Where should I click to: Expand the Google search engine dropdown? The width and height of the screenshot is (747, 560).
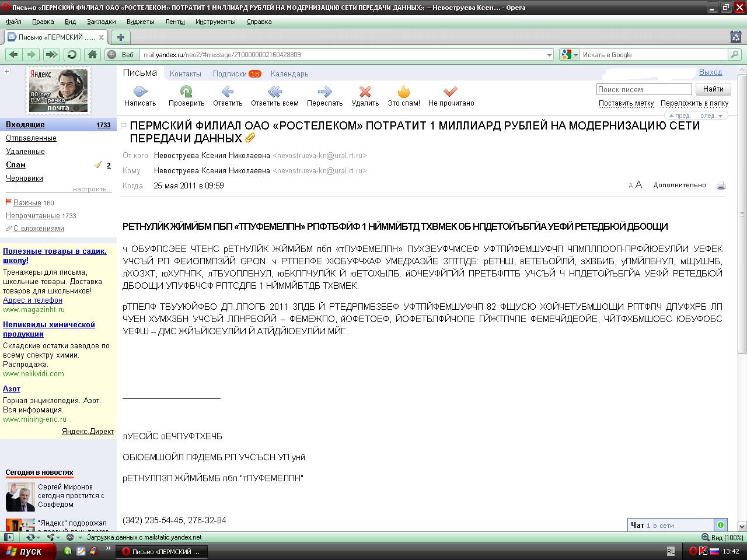[575, 55]
